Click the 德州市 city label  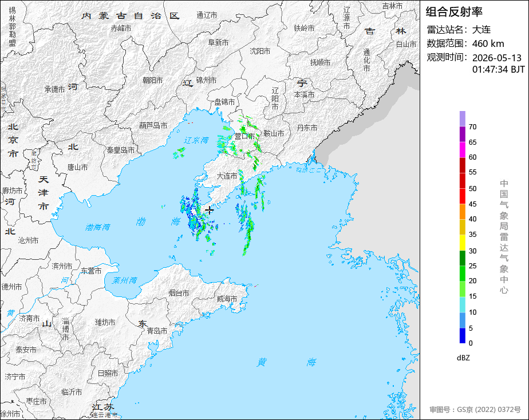(x=12, y=287)
